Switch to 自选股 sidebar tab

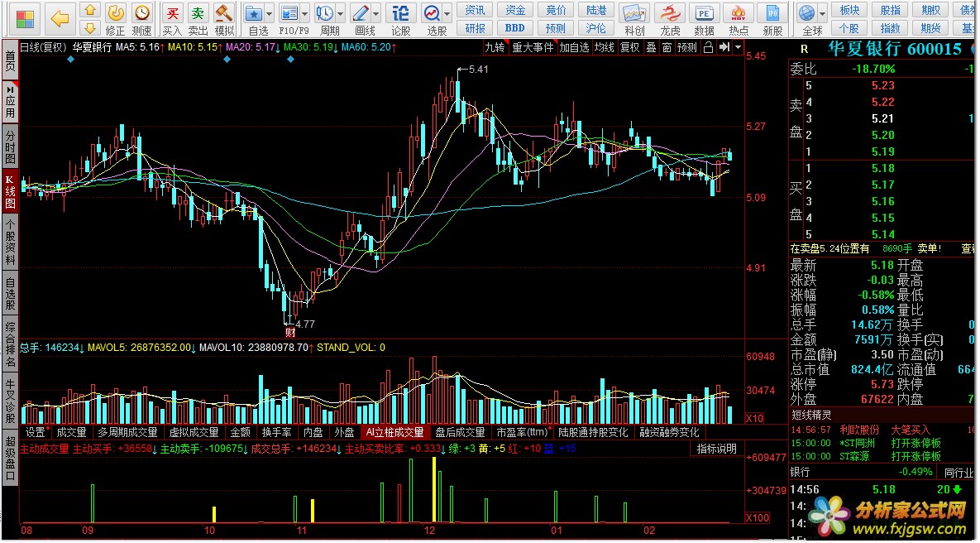point(10,293)
